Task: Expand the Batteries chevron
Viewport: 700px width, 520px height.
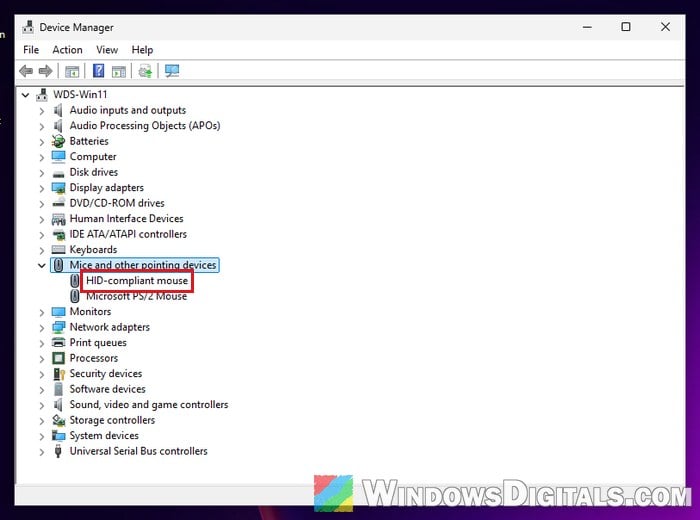Action: [42, 142]
